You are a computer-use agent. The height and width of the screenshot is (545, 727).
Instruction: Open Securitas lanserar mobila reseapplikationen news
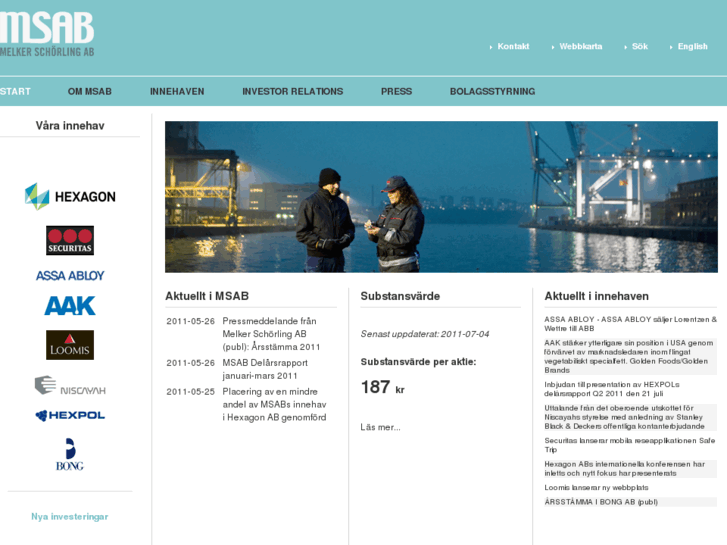(x=630, y=445)
